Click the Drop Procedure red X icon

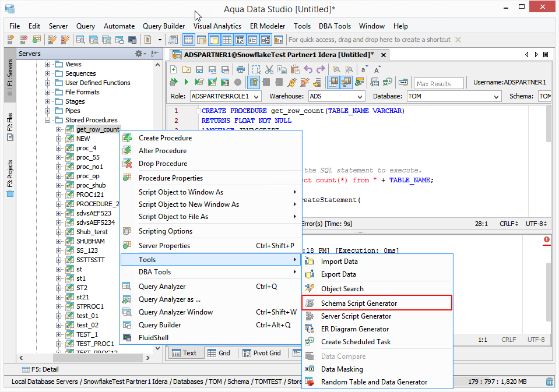point(127,164)
